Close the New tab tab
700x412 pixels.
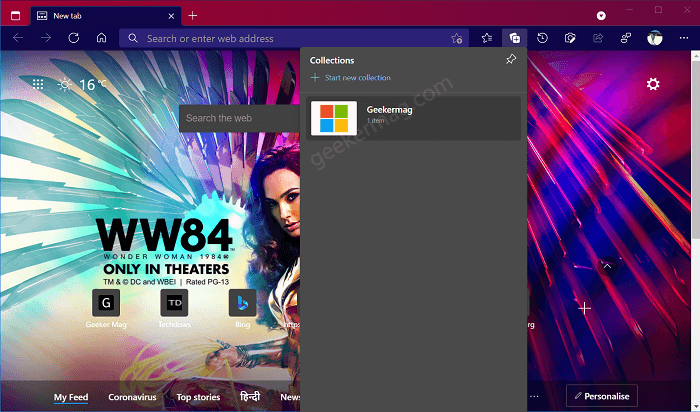click(171, 16)
